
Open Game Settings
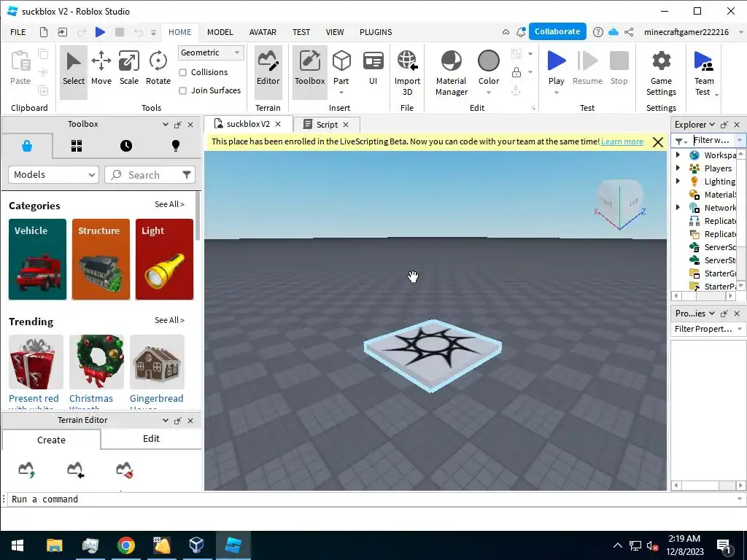point(661,72)
